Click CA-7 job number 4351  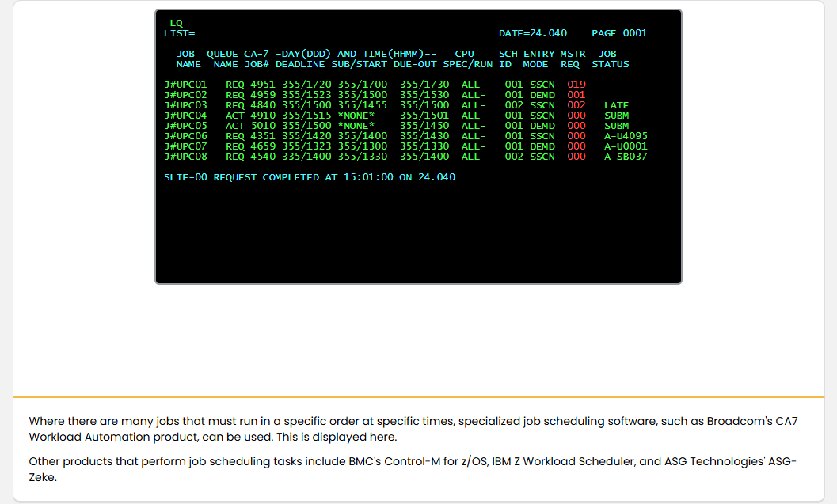point(263,136)
